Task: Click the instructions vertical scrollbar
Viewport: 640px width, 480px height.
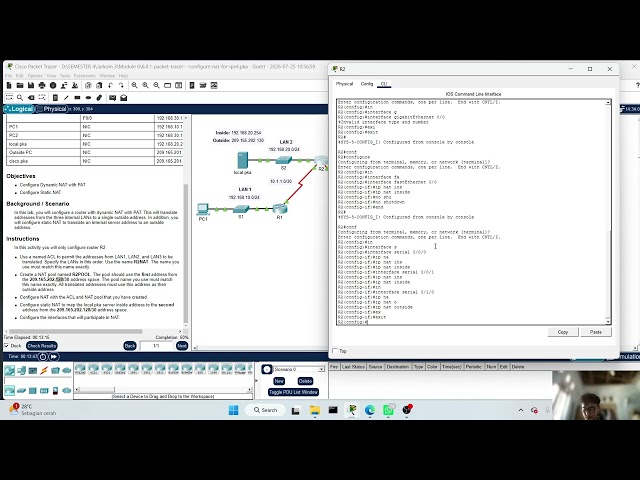Action: pyautogui.click(x=186, y=253)
